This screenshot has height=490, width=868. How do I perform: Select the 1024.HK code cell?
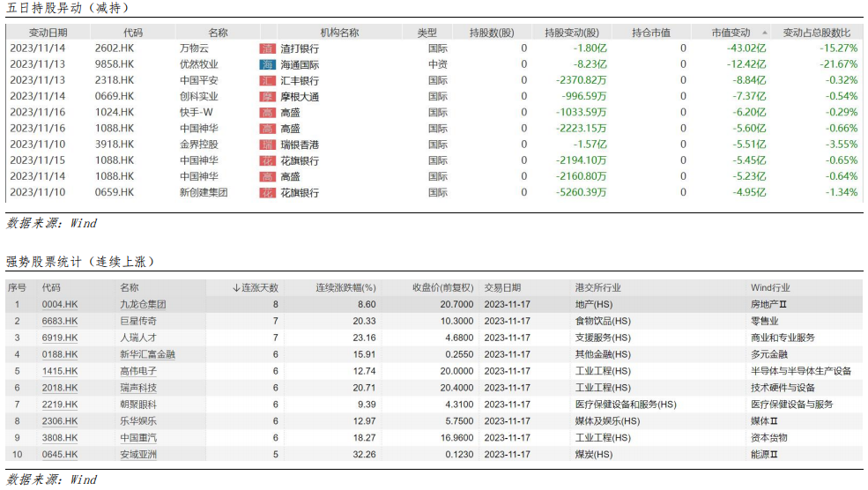[115, 113]
